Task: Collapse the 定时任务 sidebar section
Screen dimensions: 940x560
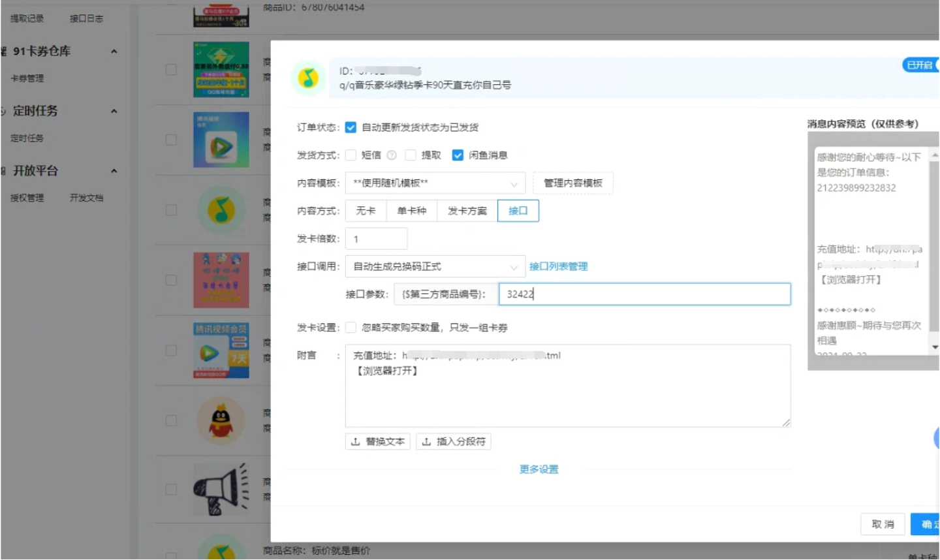Action: tap(114, 111)
